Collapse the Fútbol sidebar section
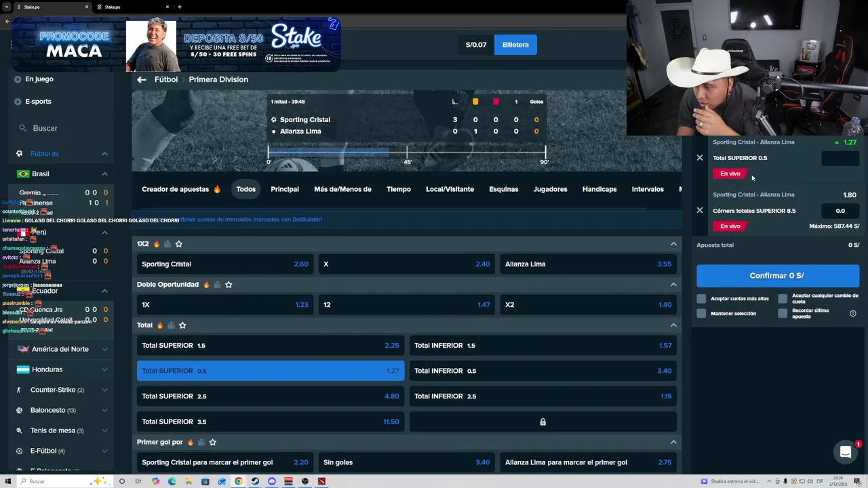 pos(104,154)
